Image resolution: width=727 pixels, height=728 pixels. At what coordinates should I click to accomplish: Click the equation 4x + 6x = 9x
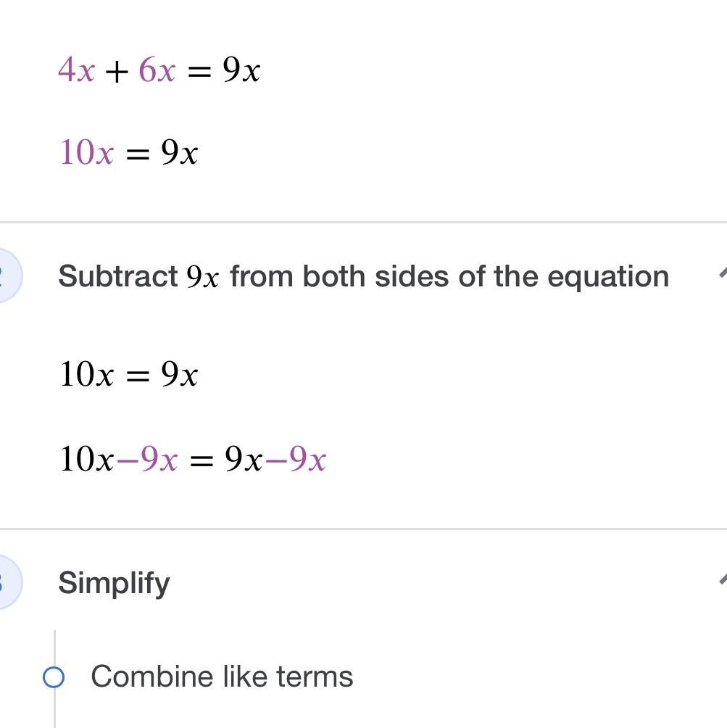[159, 70]
